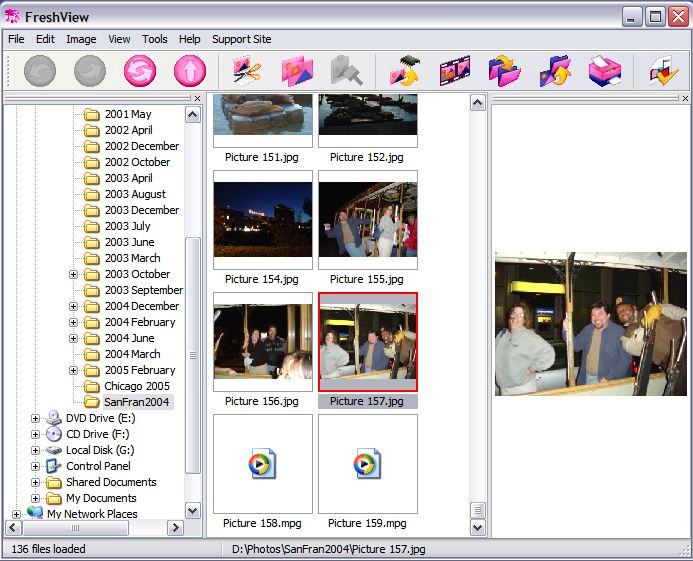The height and width of the screenshot is (561, 693).
Task: Expand the 2004 December folder node
Action: (x=74, y=306)
